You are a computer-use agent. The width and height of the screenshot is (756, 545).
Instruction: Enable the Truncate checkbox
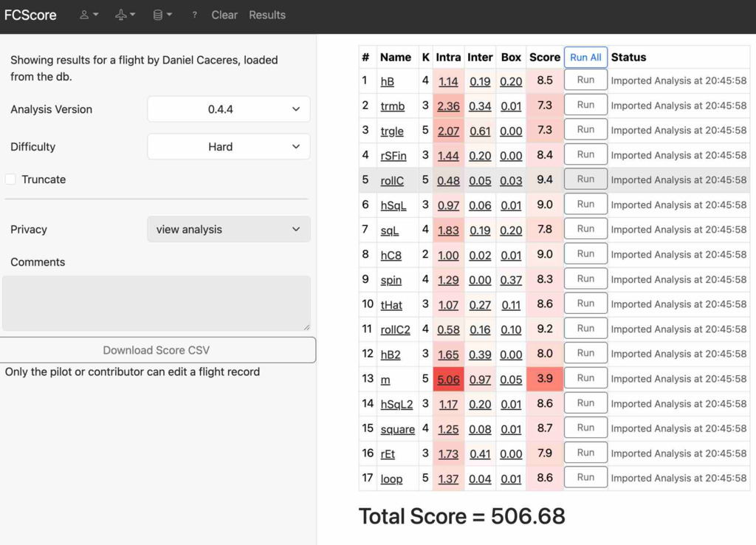point(10,179)
